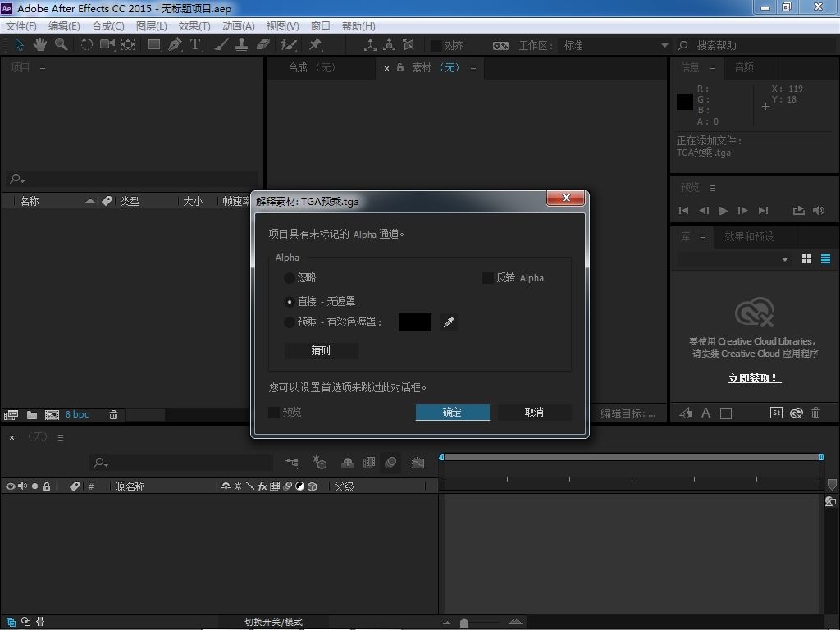840x630 pixels.
Task: Open the Project panel menu
Action: pos(43,68)
